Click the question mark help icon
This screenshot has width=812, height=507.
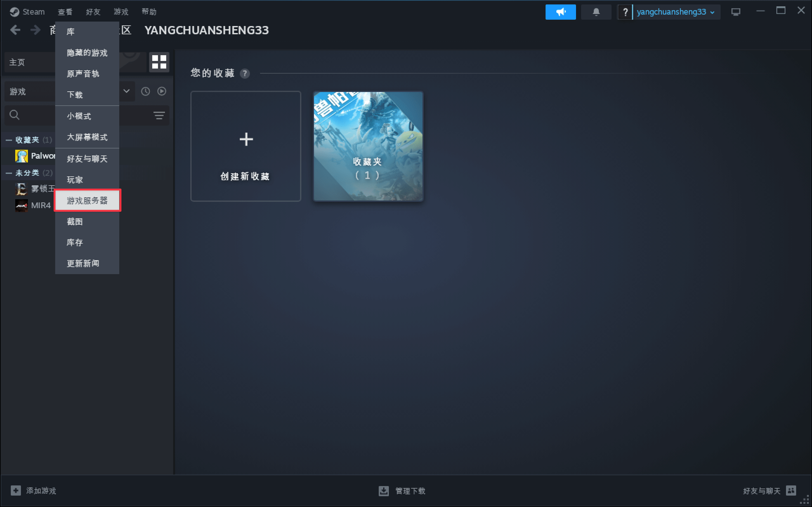625,12
